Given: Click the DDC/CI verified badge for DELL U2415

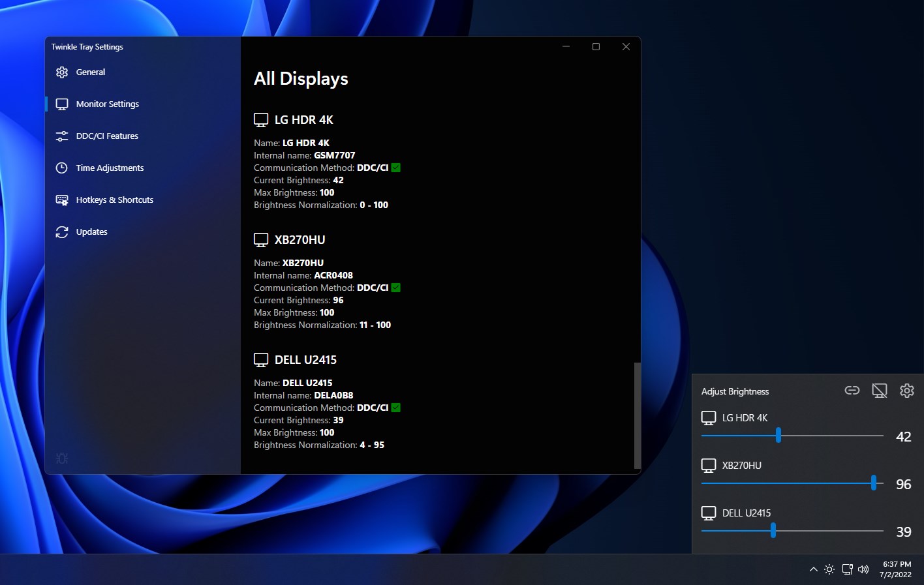Looking at the screenshot, I should point(395,407).
